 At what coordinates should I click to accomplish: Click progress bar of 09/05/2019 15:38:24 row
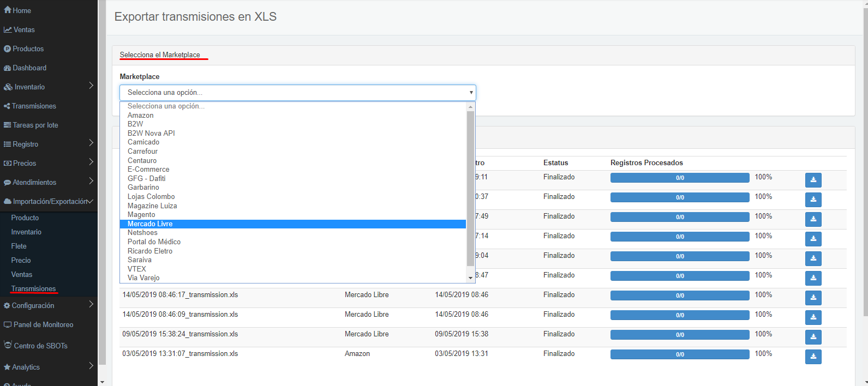pyautogui.click(x=680, y=335)
